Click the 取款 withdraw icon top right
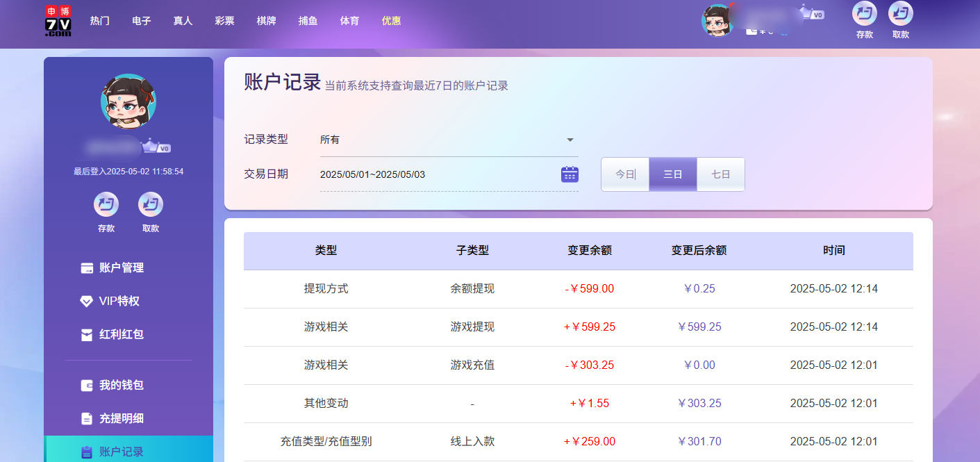This screenshot has height=462, width=980. click(901, 14)
